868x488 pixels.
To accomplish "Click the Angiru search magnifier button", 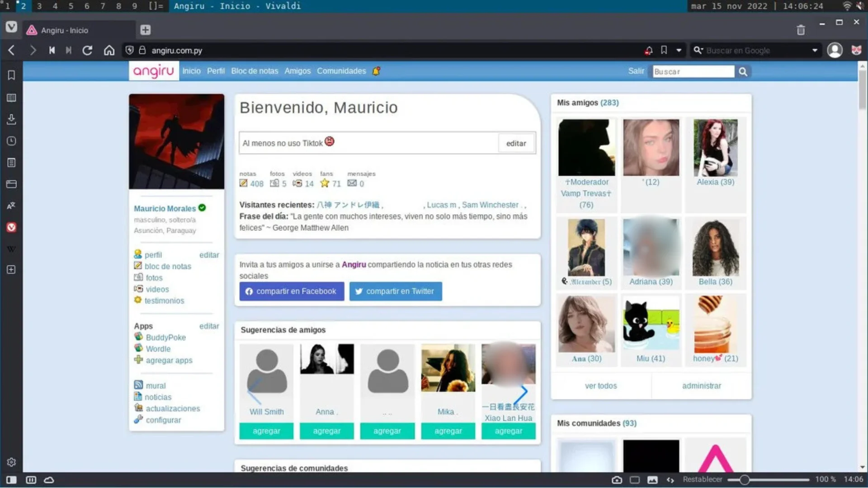I will (743, 71).
